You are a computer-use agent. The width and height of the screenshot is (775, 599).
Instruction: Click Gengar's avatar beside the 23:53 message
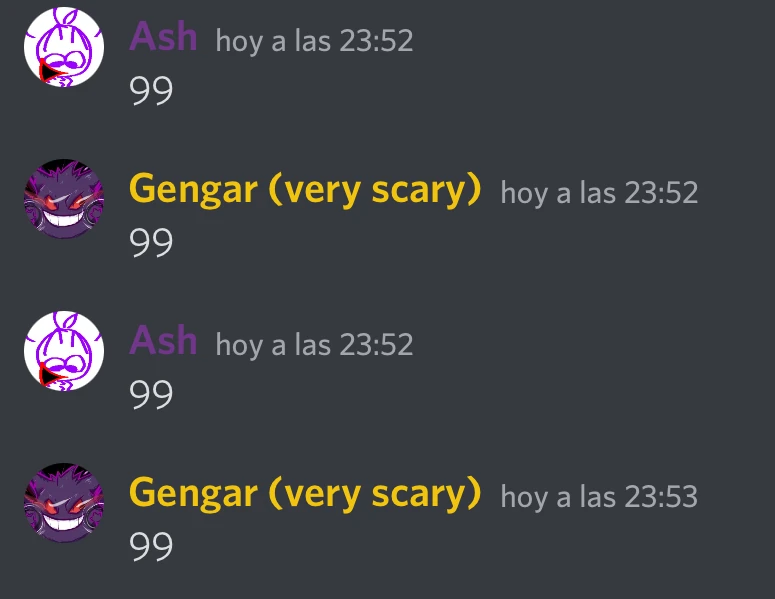click(x=64, y=503)
